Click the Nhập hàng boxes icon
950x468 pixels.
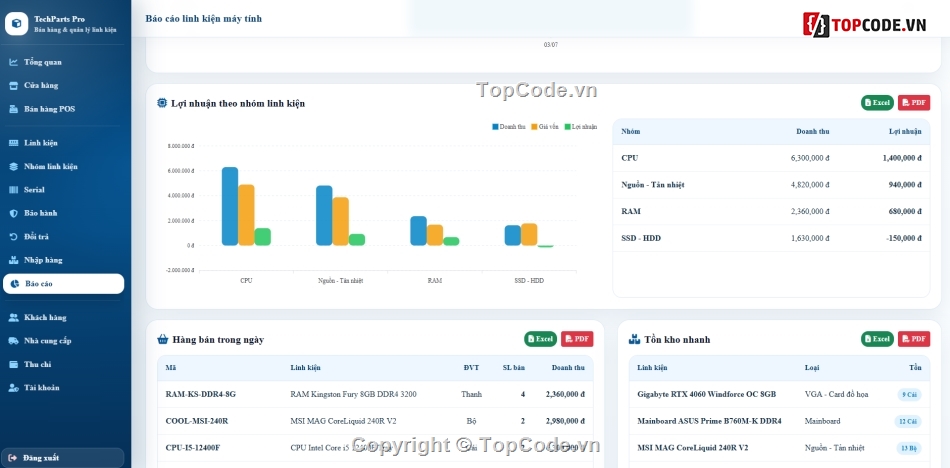coord(13,260)
